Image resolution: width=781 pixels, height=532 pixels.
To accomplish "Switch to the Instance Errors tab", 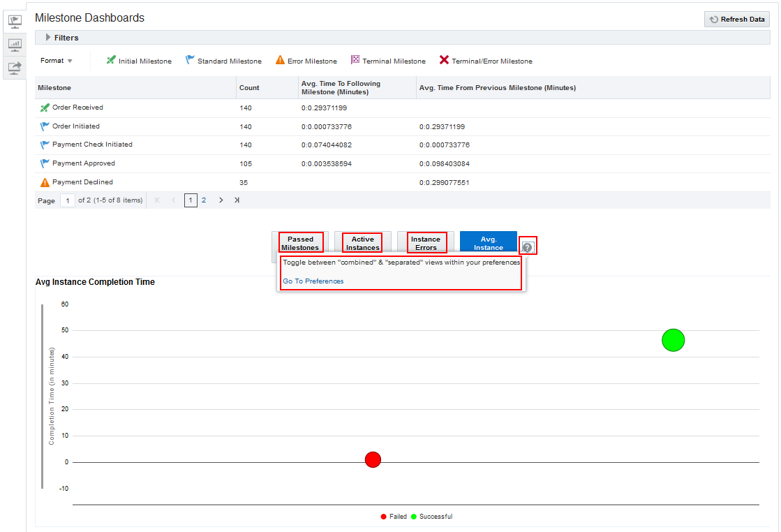I will tap(426, 243).
